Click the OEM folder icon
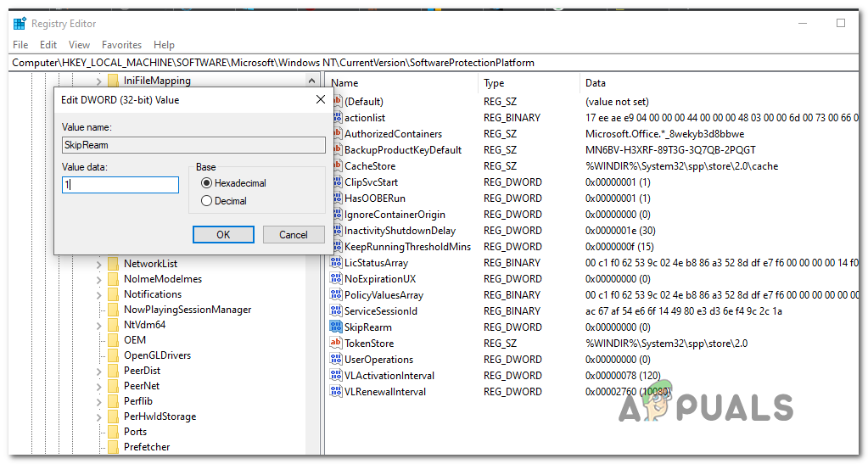The image size is (868, 464). 114,340
